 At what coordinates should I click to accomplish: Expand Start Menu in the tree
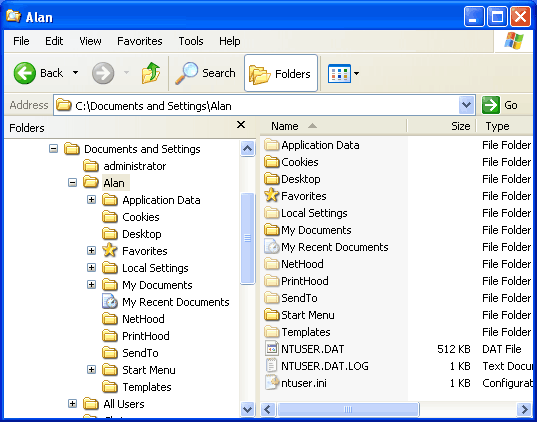point(91,370)
